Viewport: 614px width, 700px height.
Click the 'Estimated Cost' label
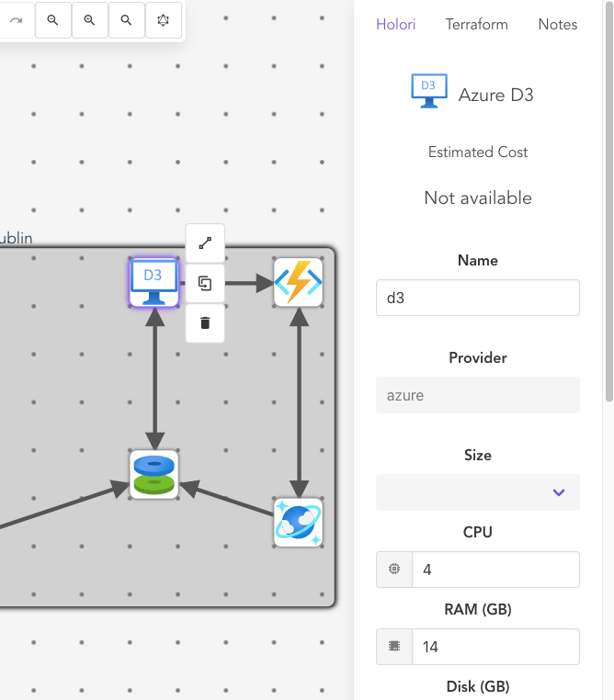click(478, 152)
